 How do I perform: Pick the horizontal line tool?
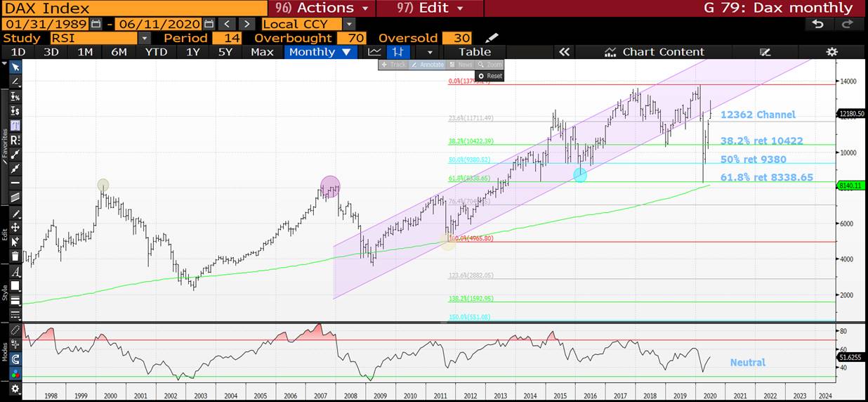coord(15,183)
